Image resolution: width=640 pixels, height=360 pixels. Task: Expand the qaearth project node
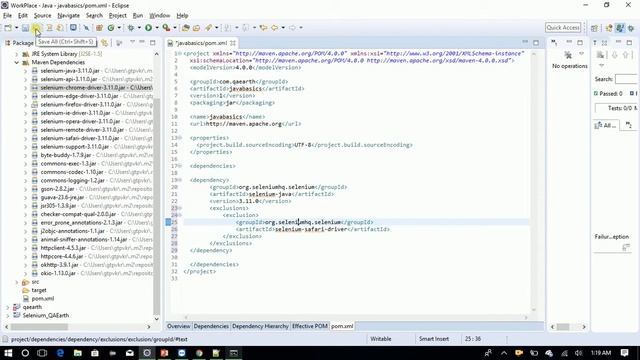click(x=8, y=307)
